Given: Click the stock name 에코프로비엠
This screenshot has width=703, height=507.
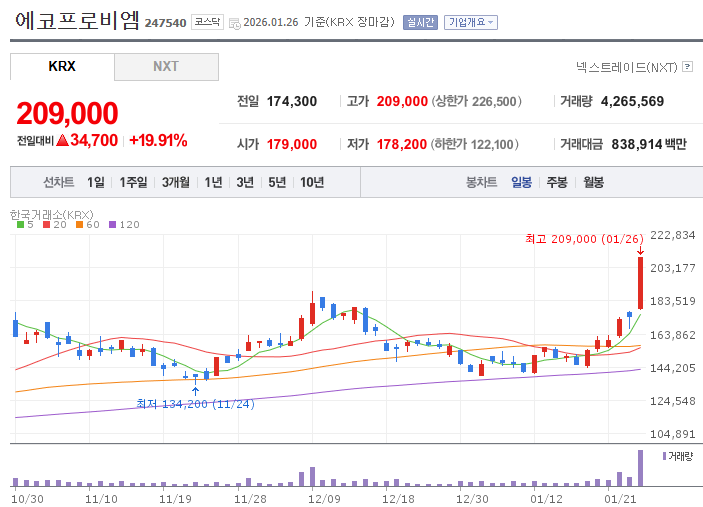Looking at the screenshot, I should pyautogui.click(x=78, y=21).
